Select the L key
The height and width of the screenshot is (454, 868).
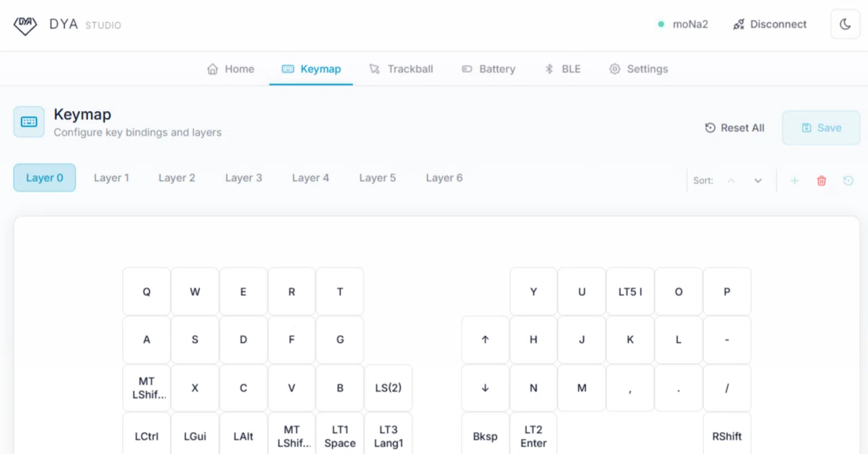(679, 339)
